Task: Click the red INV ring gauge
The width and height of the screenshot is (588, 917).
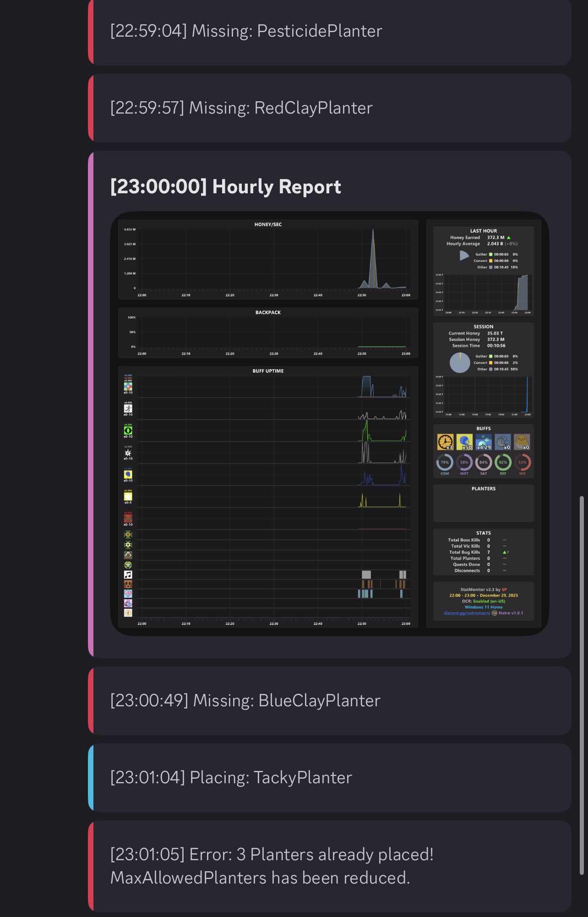Action: [x=523, y=463]
